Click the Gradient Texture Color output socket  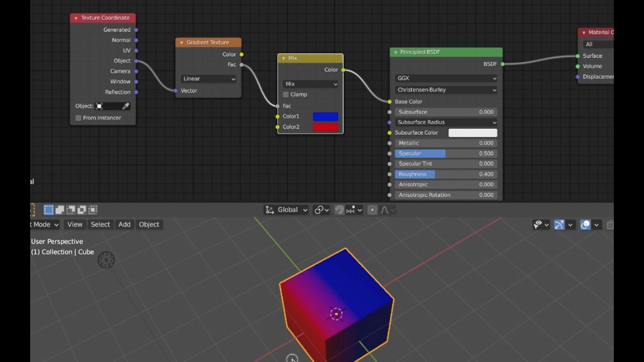[242, 54]
